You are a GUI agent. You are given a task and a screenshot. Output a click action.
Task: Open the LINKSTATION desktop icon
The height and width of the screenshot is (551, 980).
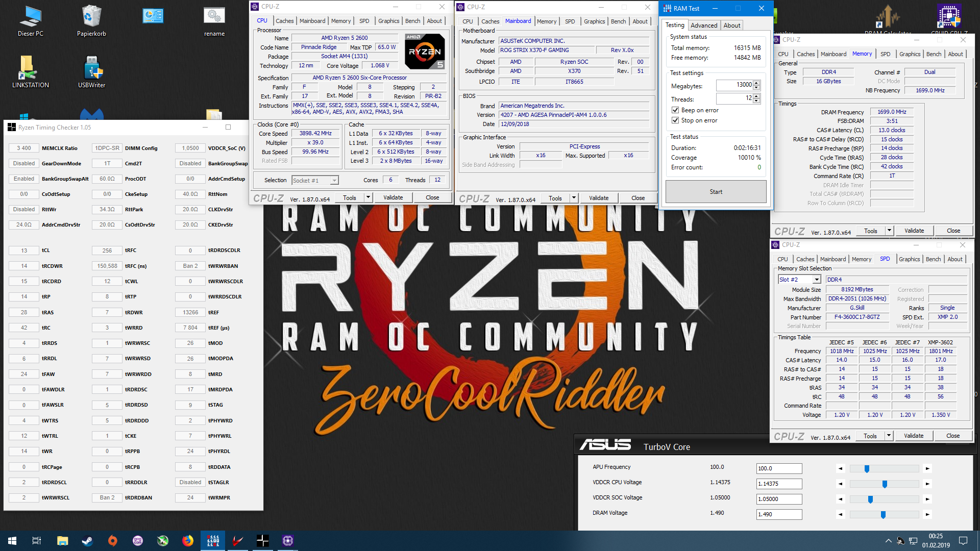pyautogui.click(x=31, y=72)
